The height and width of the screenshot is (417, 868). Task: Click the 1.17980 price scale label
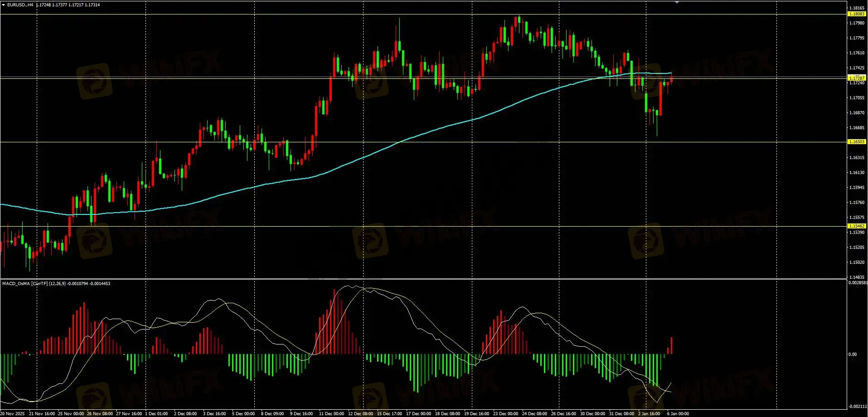point(857,23)
